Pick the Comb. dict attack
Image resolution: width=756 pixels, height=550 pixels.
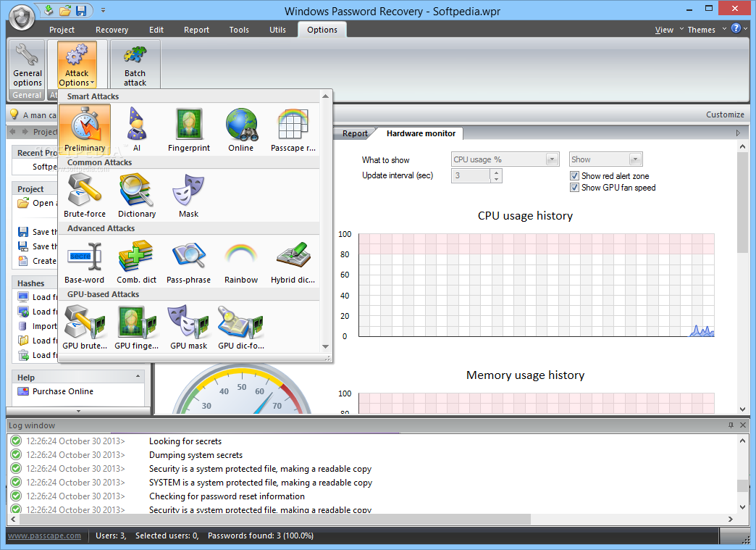136,262
